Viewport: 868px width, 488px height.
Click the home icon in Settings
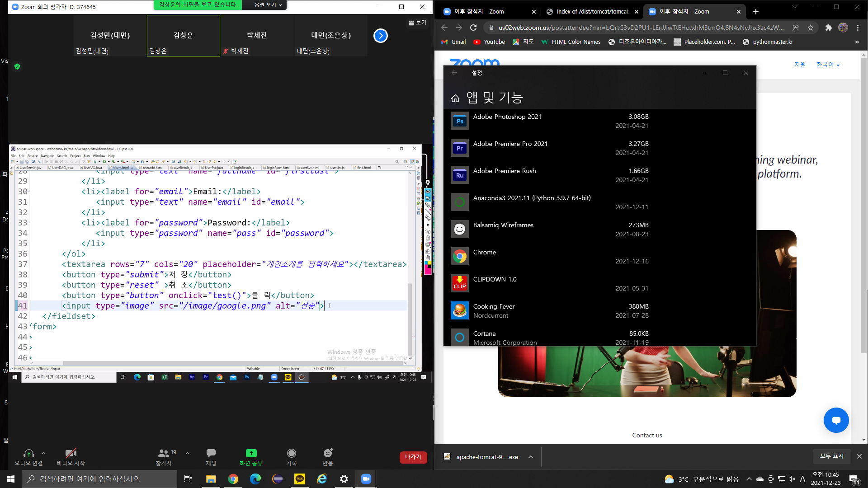455,98
